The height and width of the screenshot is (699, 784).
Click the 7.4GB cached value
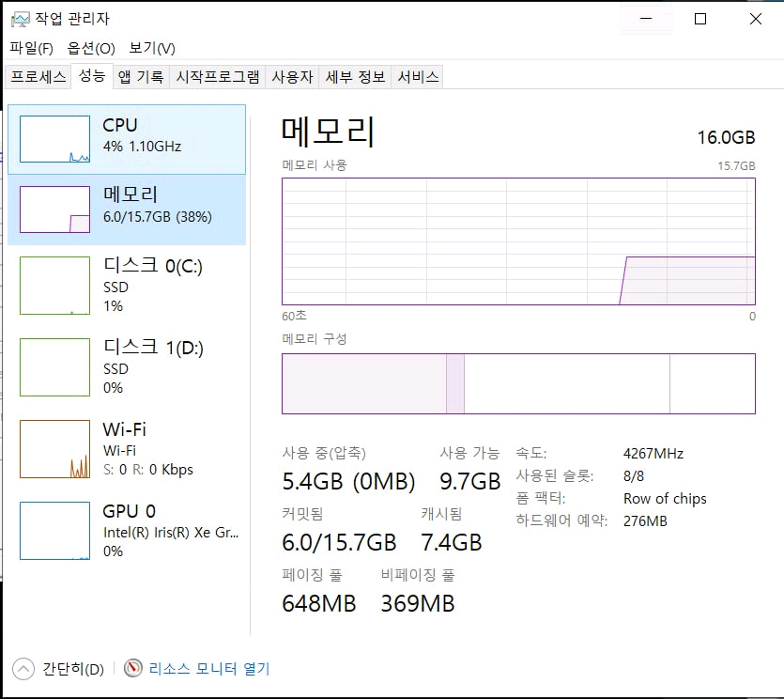coord(451,542)
